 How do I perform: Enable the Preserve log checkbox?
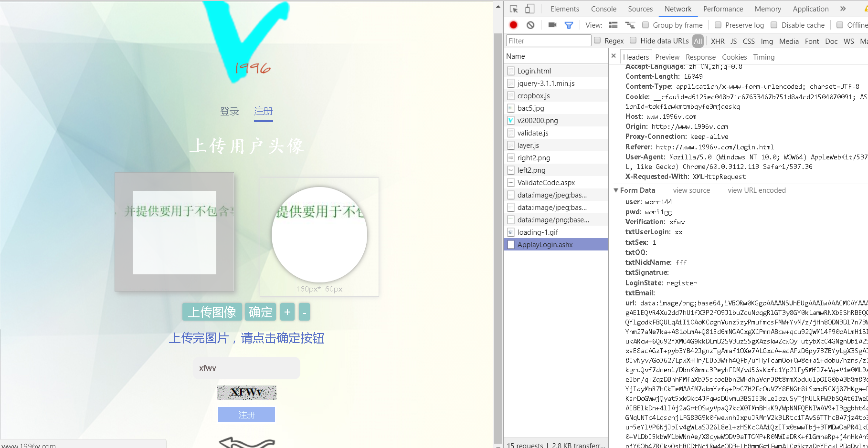718,25
